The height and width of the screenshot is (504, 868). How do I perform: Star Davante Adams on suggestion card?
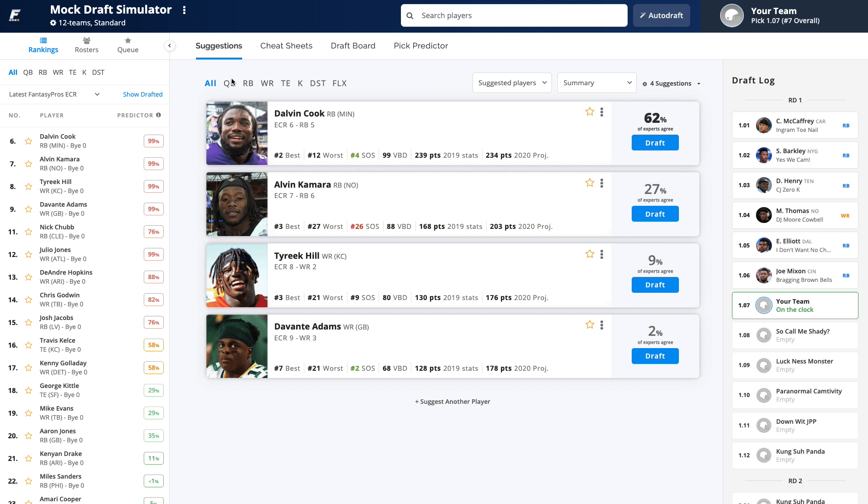click(x=590, y=325)
